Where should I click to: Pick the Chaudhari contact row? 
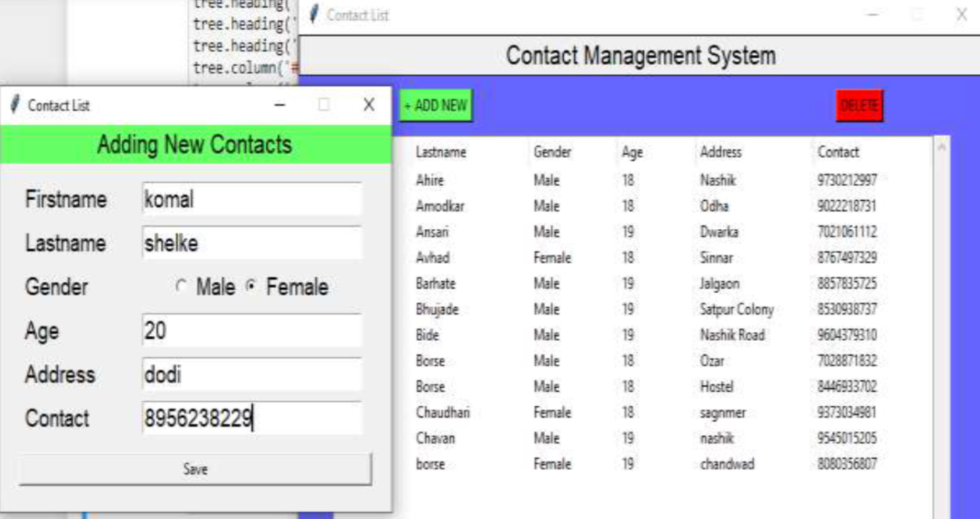point(636,412)
